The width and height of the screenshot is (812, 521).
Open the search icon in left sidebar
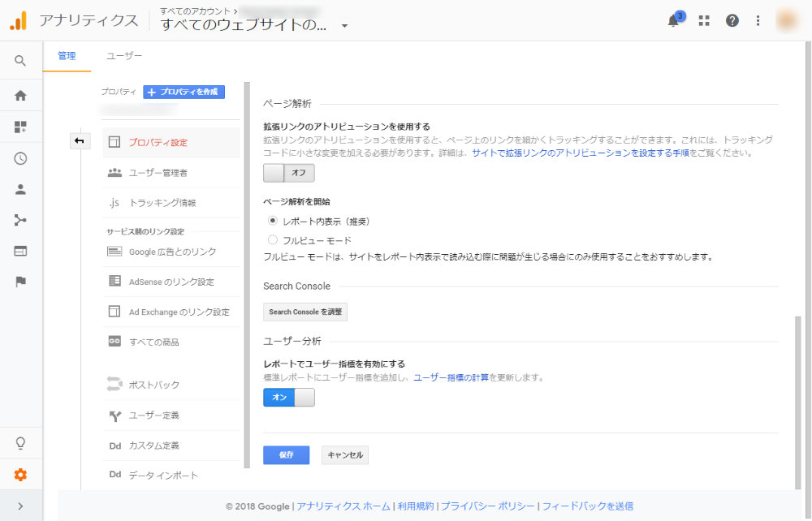click(20, 61)
